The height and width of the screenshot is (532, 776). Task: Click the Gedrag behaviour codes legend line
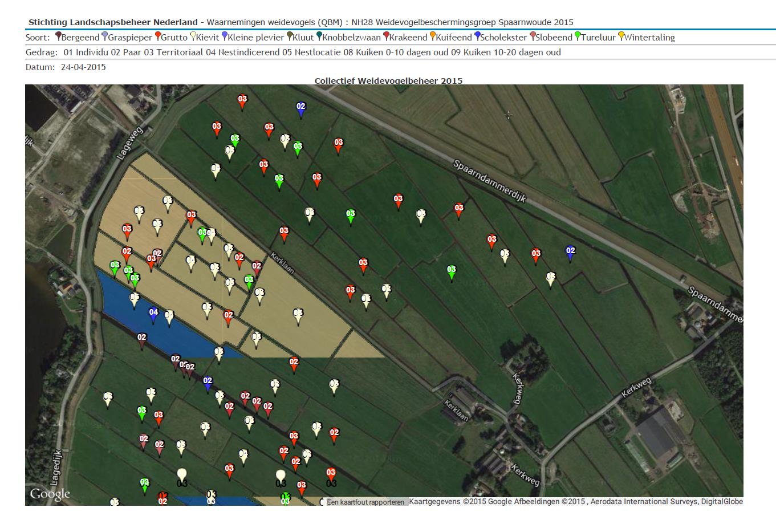coord(293,52)
